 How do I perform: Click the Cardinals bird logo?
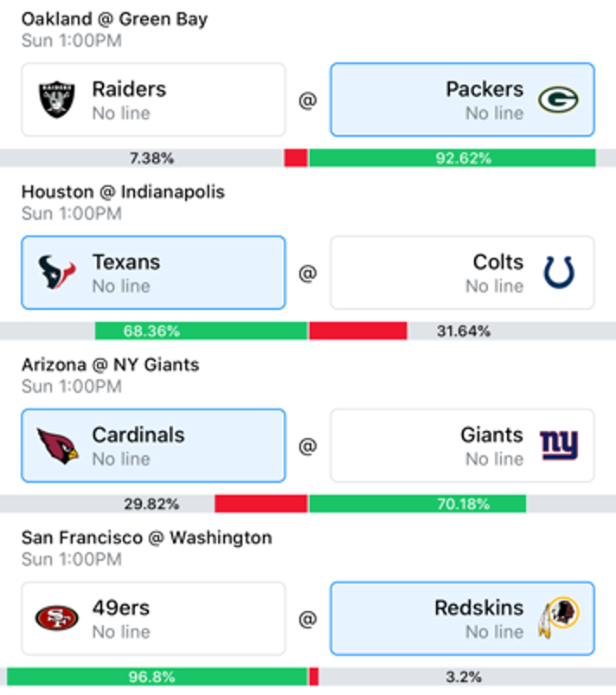57,446
